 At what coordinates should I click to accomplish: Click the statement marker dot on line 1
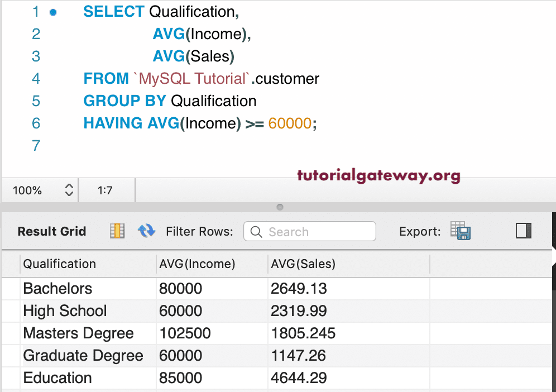[x=53, y=12]
